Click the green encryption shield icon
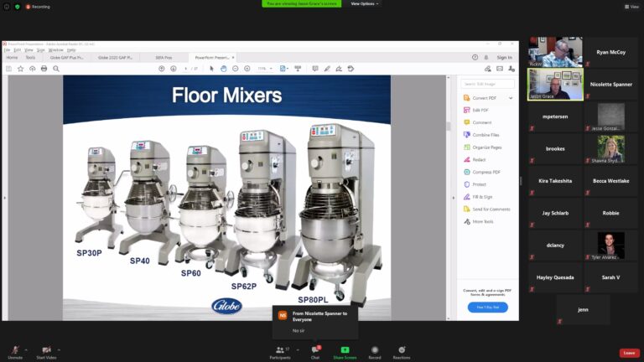Viewport: 644px width, 362px height. tap(18, 7)
